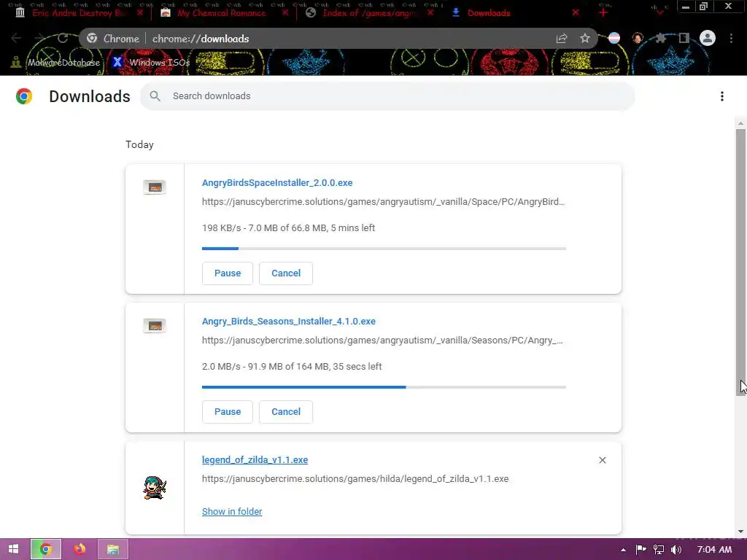Click the legend_of_zilda file icon
The image size is (747, 560).
155,488
